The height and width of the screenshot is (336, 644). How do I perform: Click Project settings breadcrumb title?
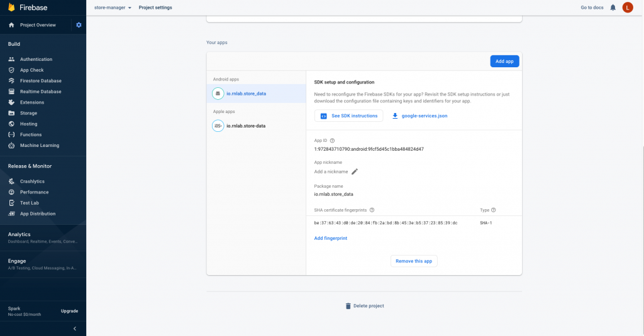point(155,8)
